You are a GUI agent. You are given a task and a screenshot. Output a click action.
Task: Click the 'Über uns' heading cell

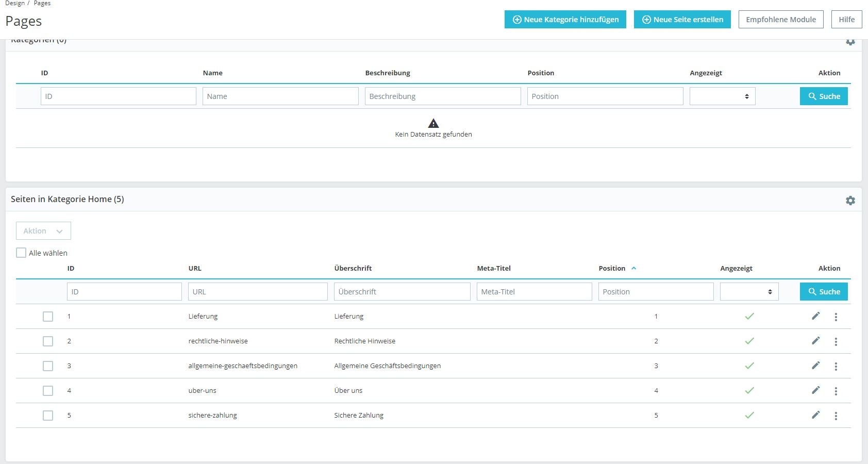pyautogui.click(x=348, y=390)
